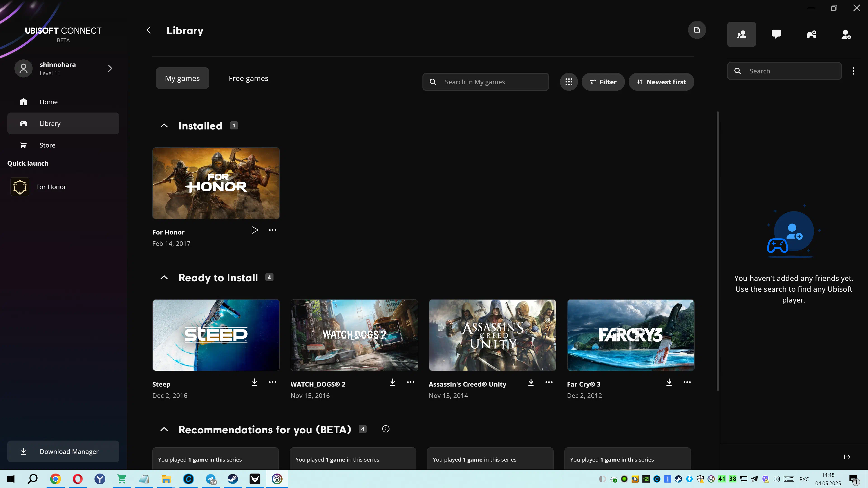
Task: Download WATCH_DOGS 2
Action: click(393, 382)
